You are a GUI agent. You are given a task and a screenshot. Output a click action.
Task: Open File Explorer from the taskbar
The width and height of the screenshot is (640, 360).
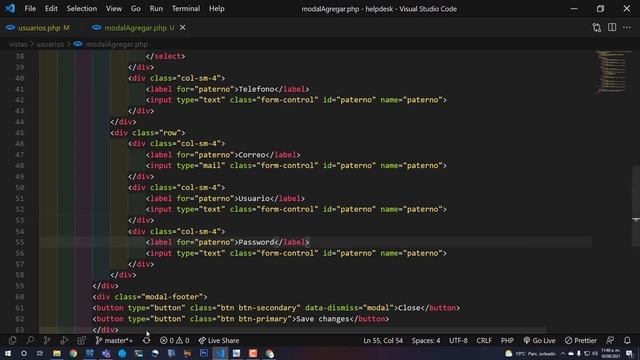57,353
